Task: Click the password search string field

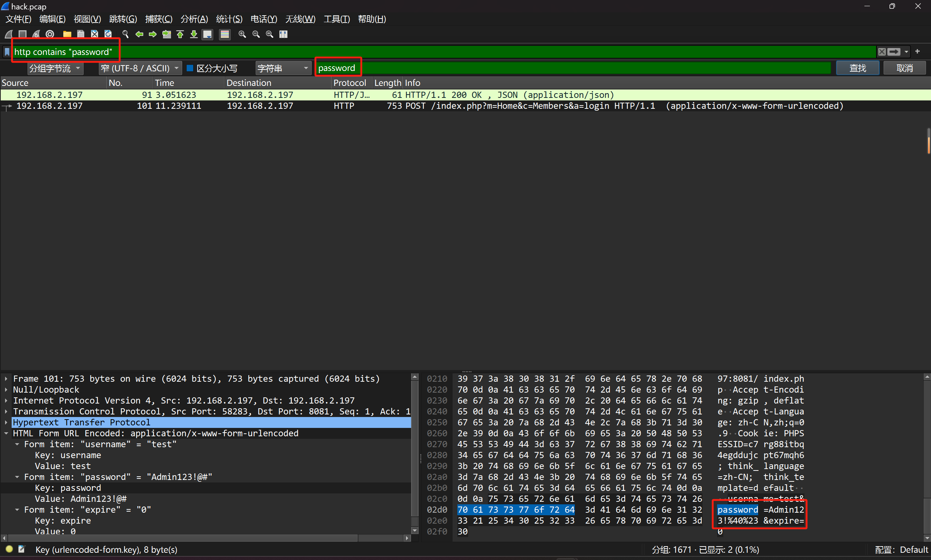Action: click(573, 68)
